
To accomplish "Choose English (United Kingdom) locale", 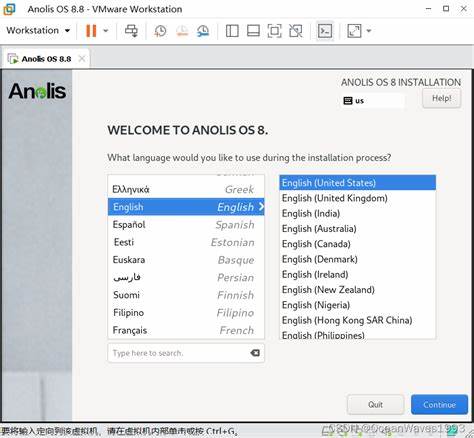I will [358, 198].
